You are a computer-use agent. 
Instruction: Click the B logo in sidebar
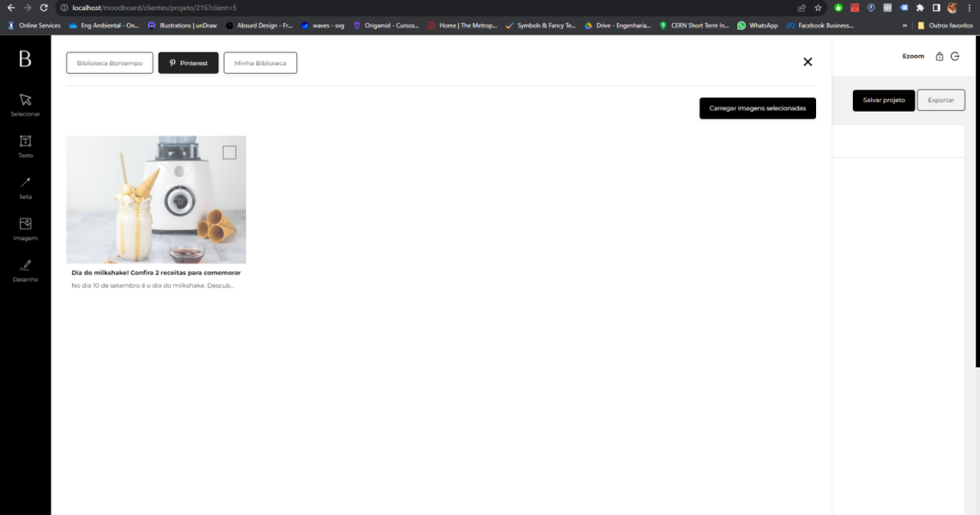[25, 59]
